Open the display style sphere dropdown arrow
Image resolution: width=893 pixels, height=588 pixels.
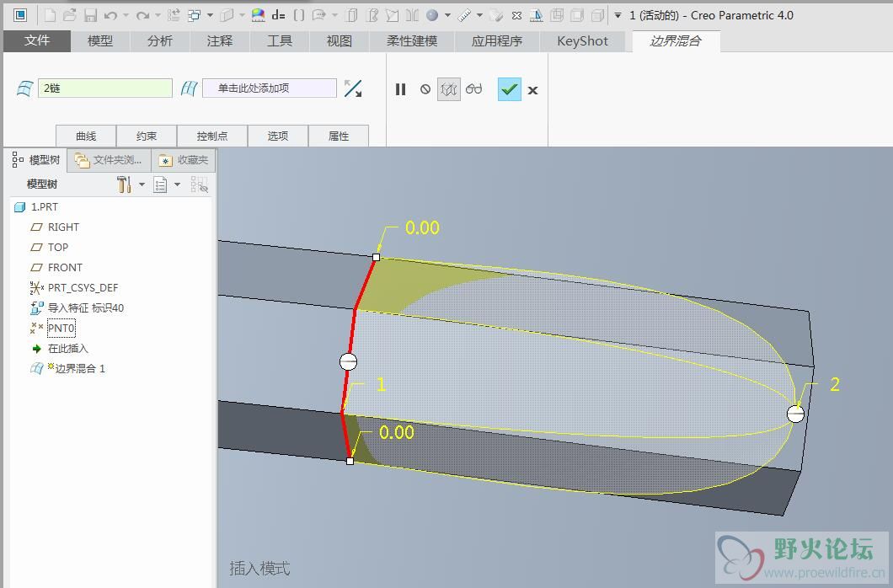coord(447,15)
